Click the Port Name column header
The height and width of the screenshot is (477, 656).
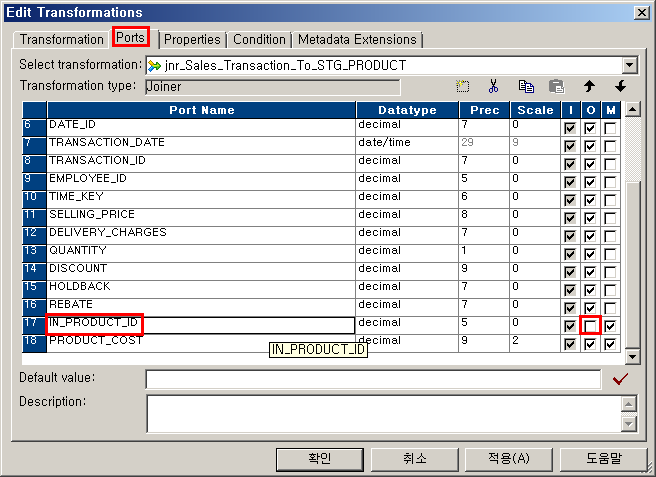click(x=201, y=110)
